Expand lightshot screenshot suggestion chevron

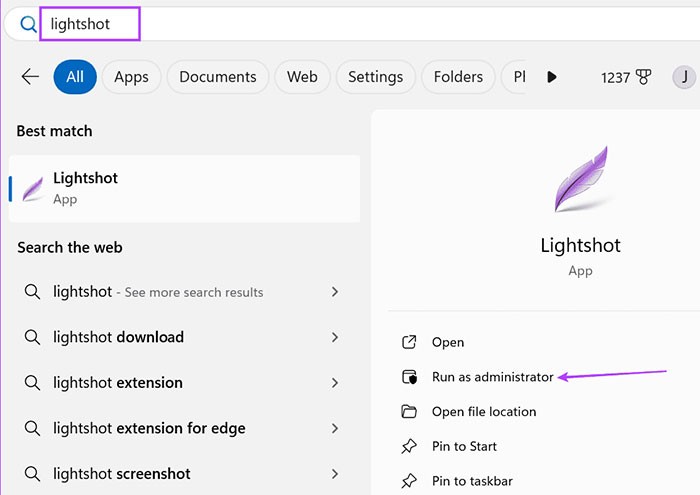coord(335,474)
